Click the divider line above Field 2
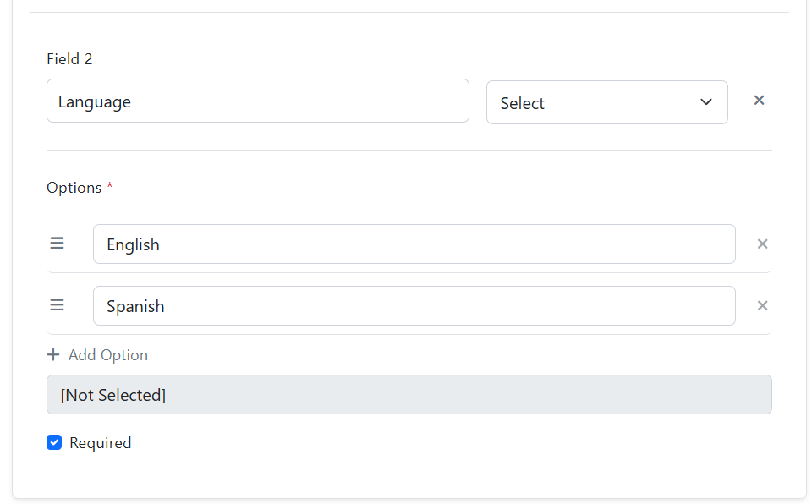 [x=409, y=13]
